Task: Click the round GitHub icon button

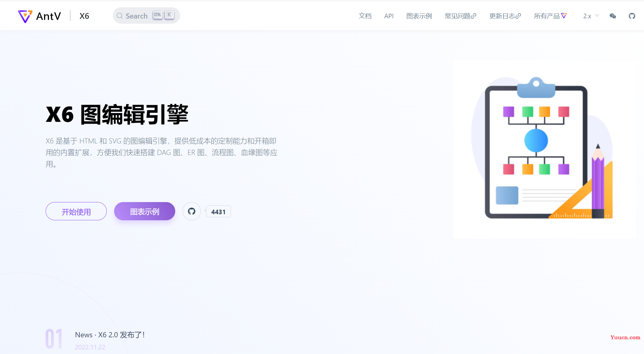Action: click(x=192, y=211)
